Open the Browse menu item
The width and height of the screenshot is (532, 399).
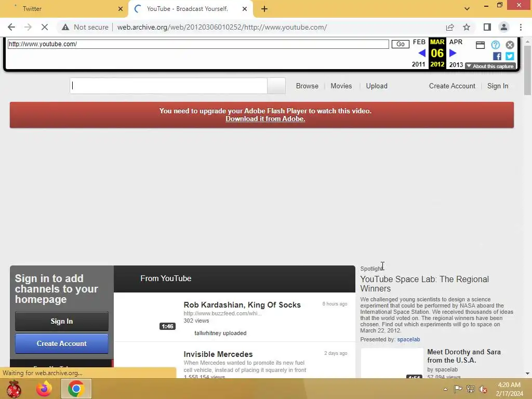coord(307,86)
